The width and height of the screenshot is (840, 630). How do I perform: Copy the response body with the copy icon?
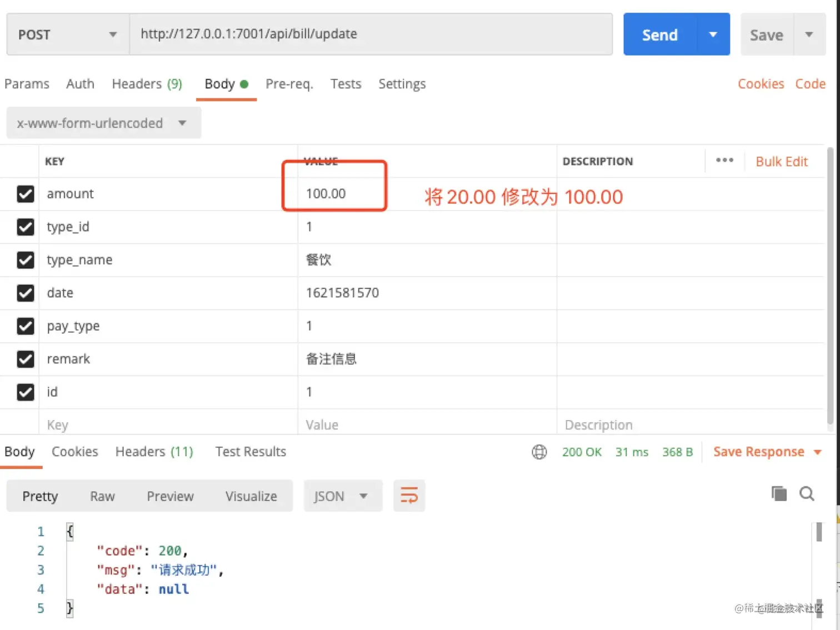[x=779, y=493]
